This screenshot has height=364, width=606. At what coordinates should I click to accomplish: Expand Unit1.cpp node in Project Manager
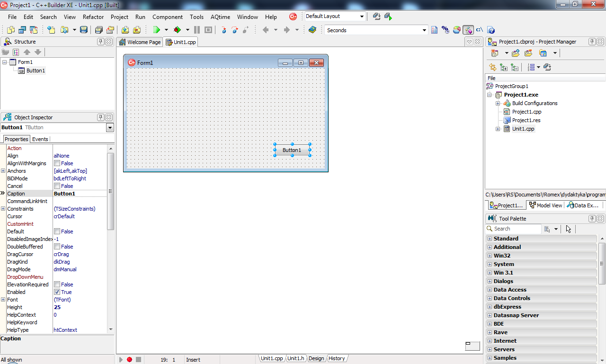[x=498, y=129]
